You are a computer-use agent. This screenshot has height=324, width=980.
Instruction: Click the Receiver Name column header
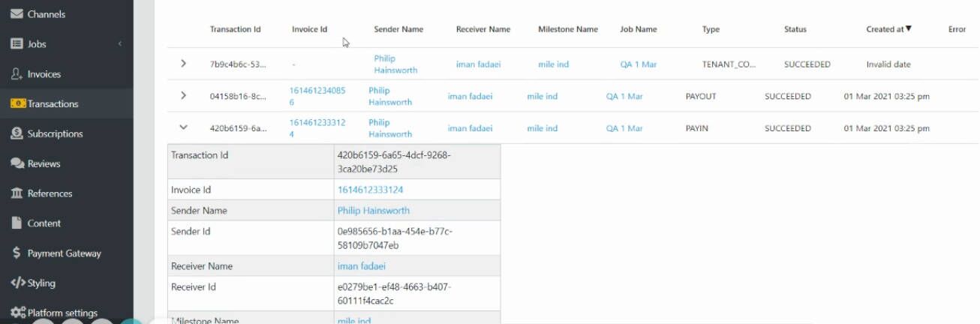click(482, 29)
